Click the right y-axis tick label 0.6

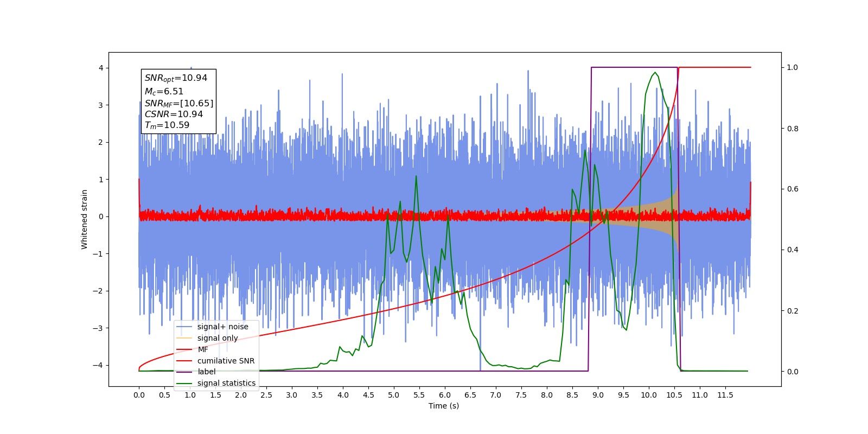click(x=793, y=189)
